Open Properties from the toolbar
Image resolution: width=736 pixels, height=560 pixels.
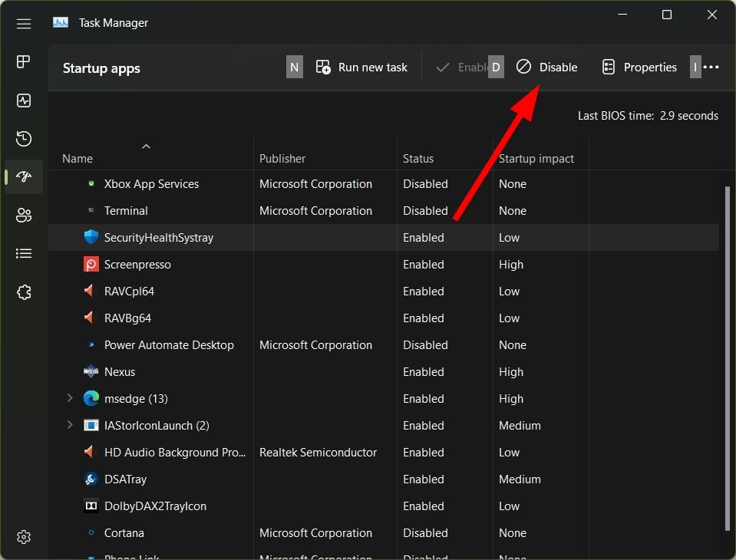tap(639, 68)
